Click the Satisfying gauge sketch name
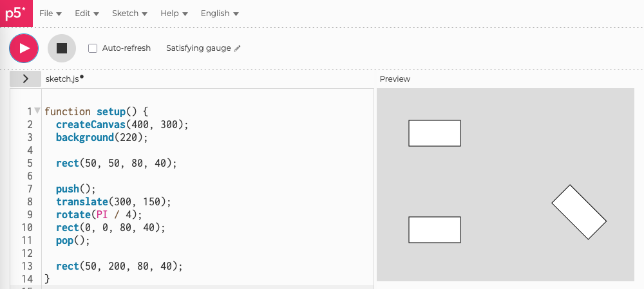 (198, 48)
